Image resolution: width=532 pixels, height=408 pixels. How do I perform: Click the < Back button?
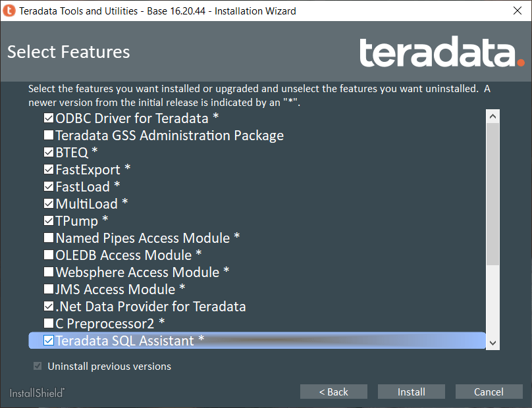334,392
